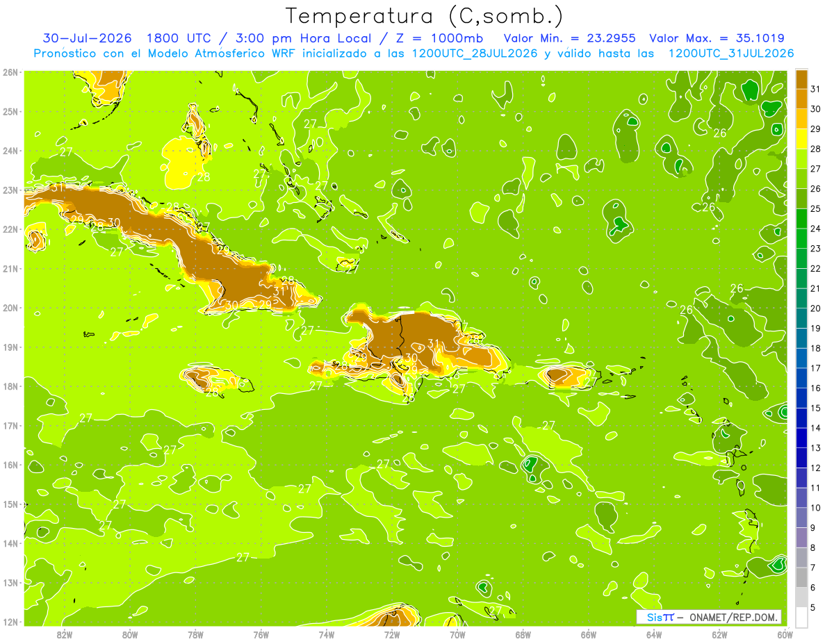
Task: Click the orange legend swatch between 30 and 31
Action: tap(801, 99)
